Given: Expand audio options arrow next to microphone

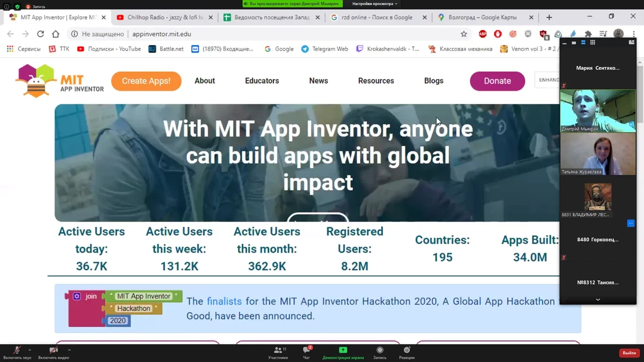Looking at the screenshot, I should pyautogui.click(x=30, y=349).
